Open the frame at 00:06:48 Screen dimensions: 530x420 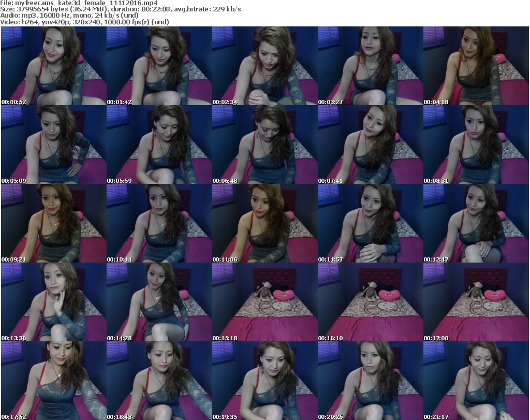[264, 144]
